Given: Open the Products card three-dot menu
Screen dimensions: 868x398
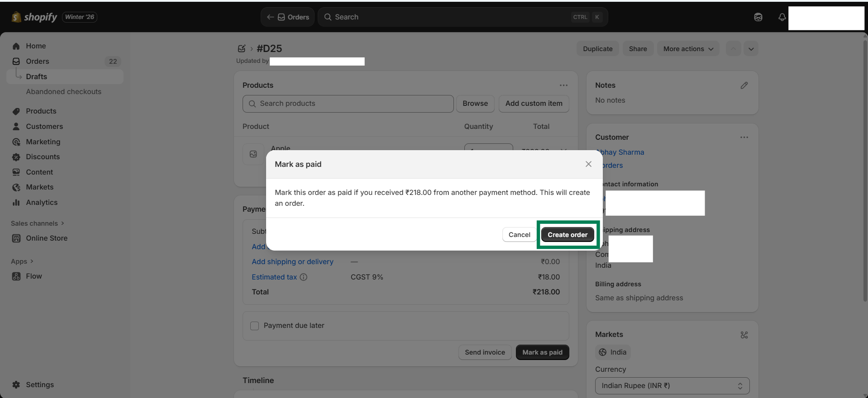Looking at the screenshot, I should point(563,85).
